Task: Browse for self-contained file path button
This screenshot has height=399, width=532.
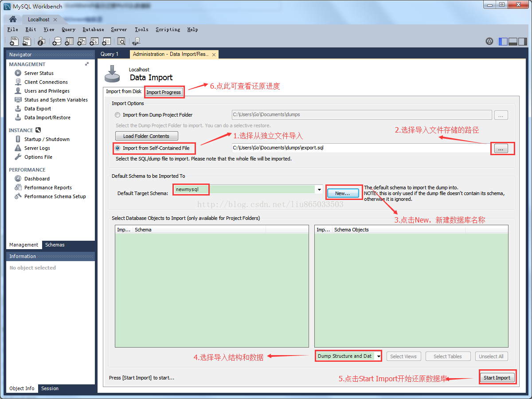Action: tap(501, 149)
